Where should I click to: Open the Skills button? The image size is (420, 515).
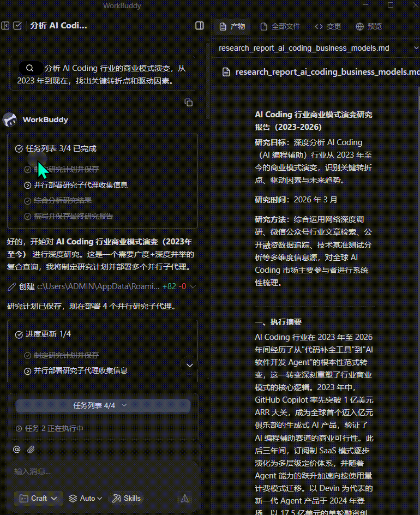127,498
